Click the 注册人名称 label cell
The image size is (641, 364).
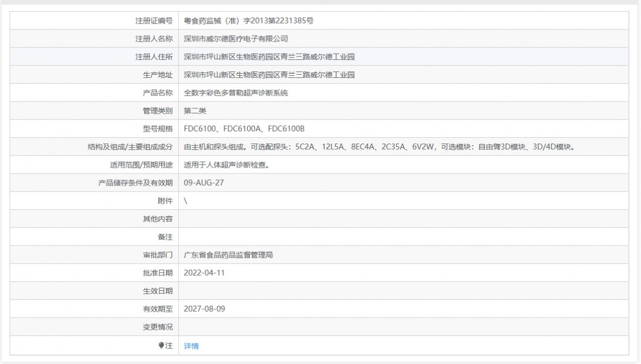point(94,39)
